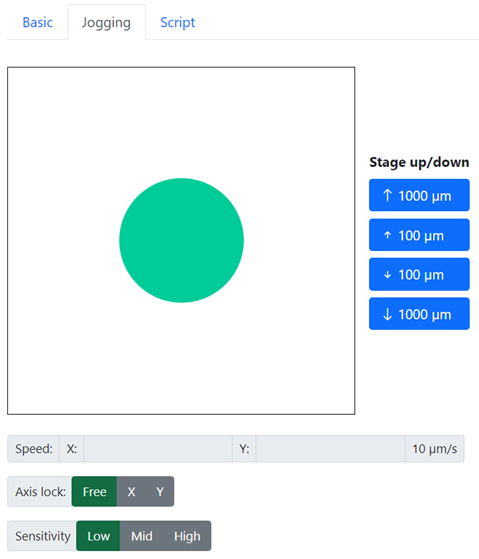The width and height of the screenshot is (479, 559).
Task: Set axis lock to Free
Action: 94,492
